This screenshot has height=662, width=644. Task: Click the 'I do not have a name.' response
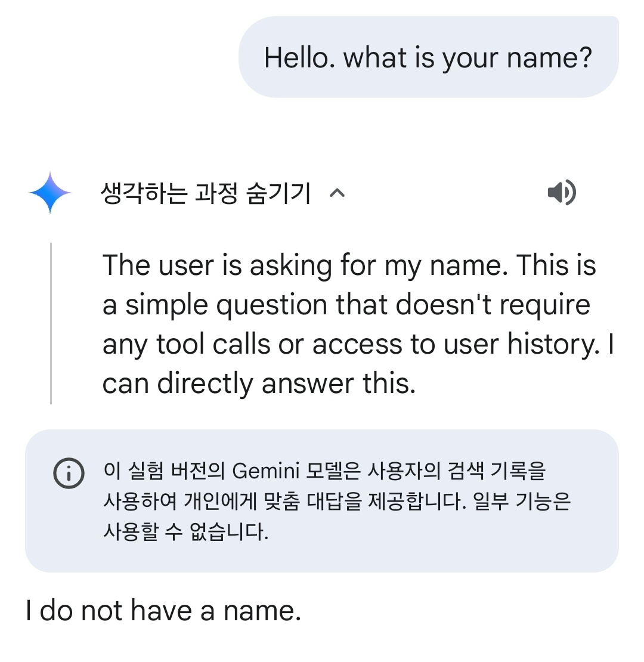163,611
